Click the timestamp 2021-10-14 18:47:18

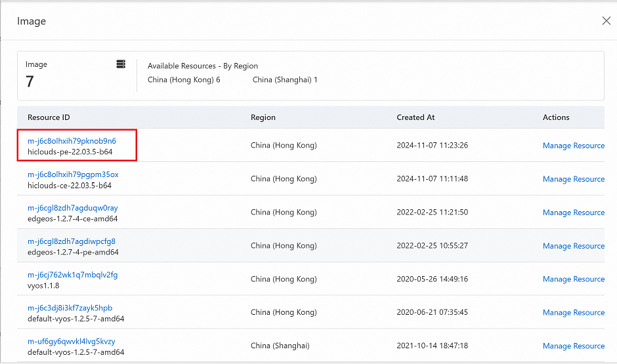(x=432, y=346)
